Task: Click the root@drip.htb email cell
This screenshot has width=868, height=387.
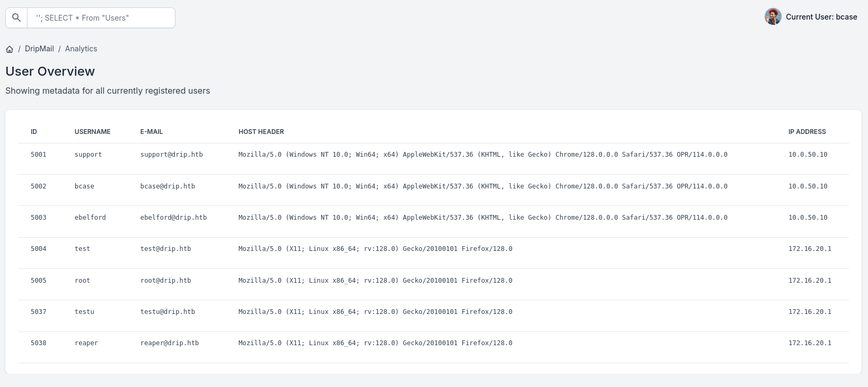Action: point(165,281)
